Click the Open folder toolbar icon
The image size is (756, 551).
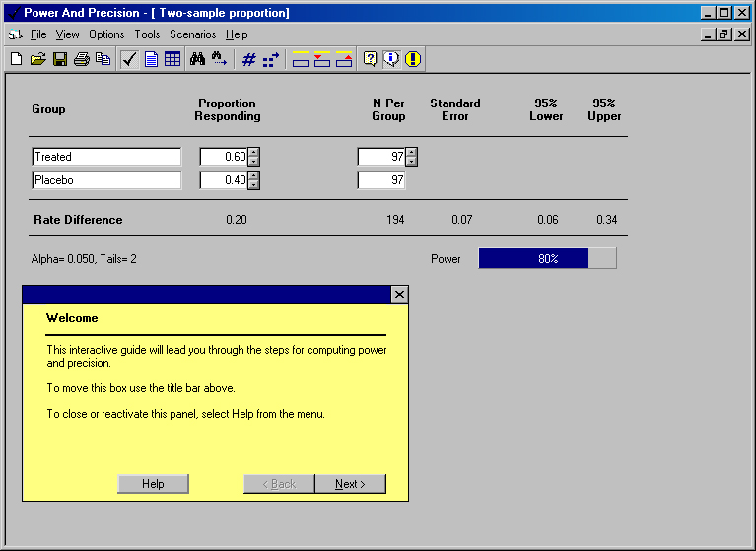tap(38, 59)
